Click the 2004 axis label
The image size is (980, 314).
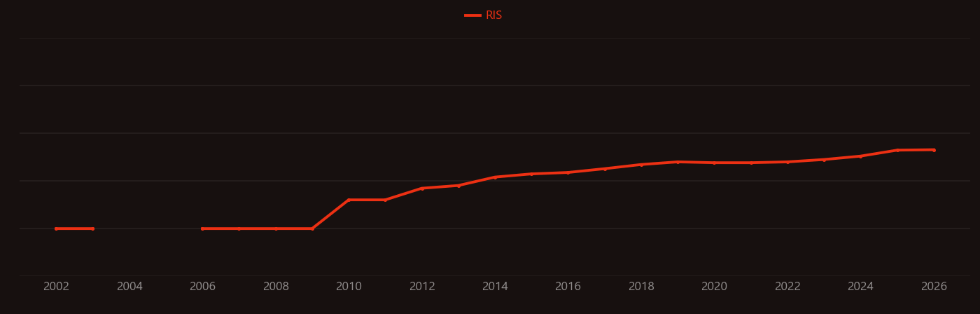[129, 287]
